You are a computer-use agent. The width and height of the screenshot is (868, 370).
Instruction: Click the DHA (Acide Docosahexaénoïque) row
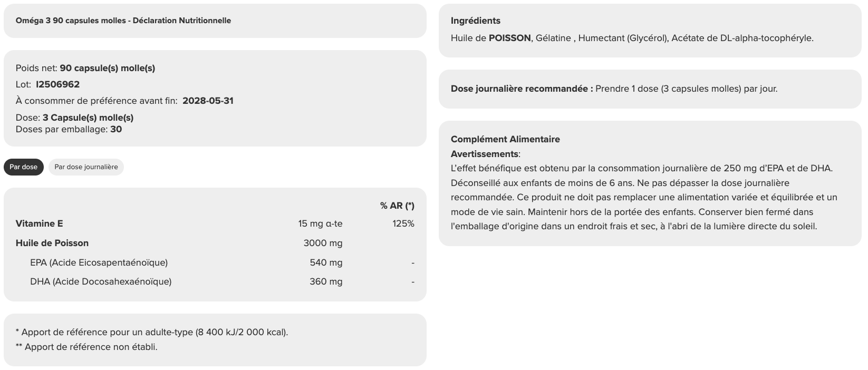(x=101, y=281)
